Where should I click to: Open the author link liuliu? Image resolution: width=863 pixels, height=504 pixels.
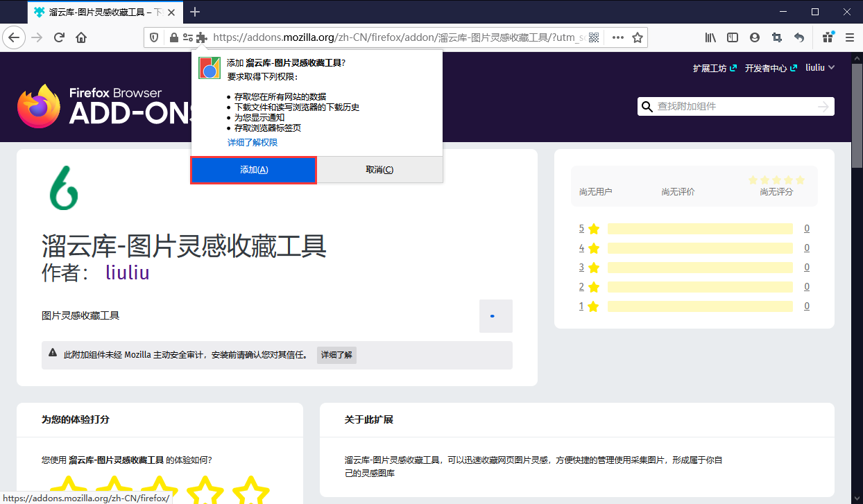[x=128, y=272]
